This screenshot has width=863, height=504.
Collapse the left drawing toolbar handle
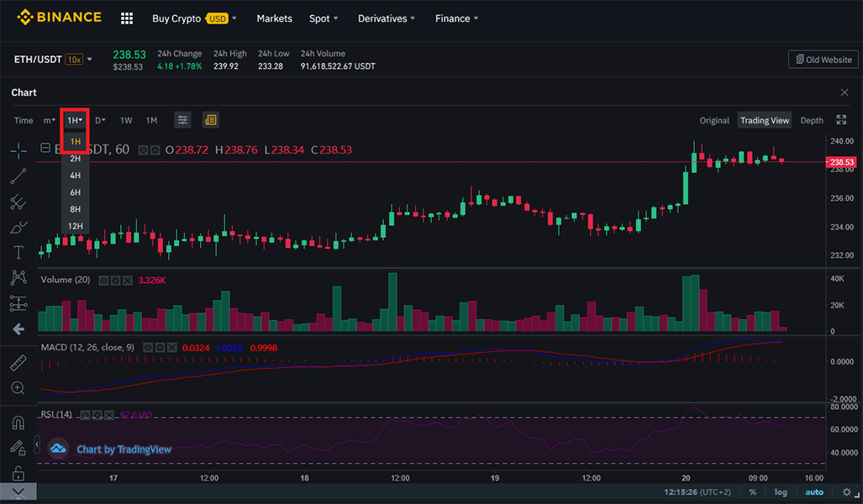click(x=37, y=444)
